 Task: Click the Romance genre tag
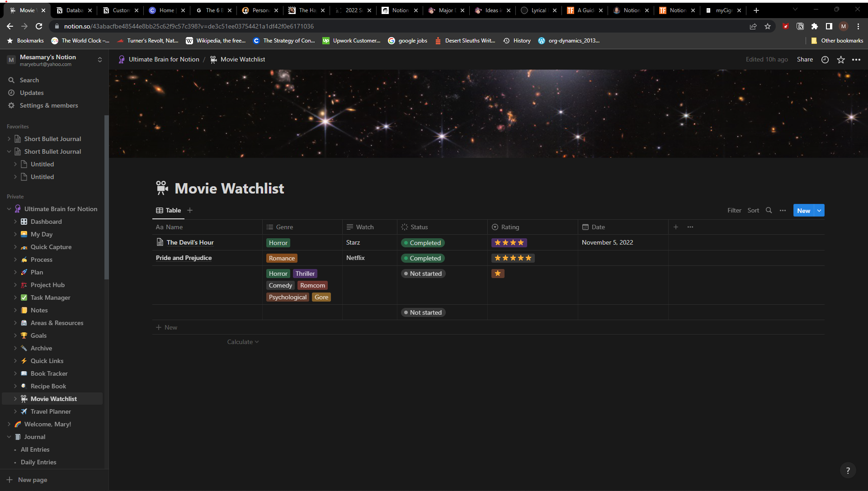[x=282, y=258]
